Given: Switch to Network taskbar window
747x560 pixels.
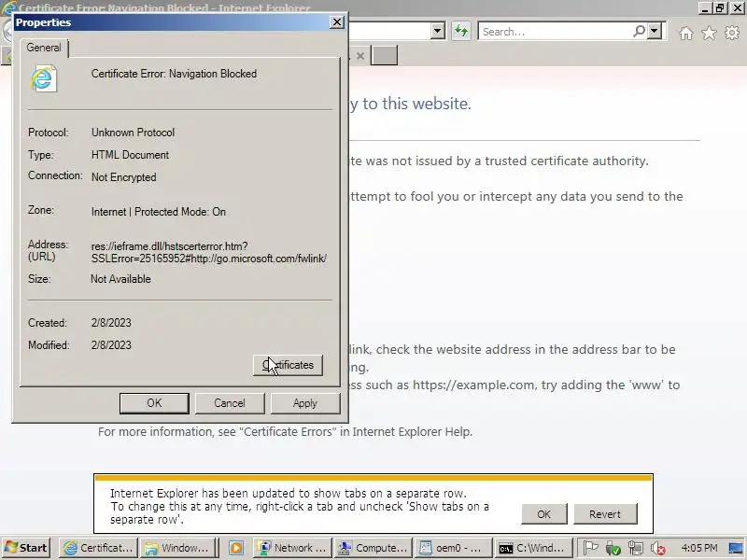Looking at the screenshot, I should 291,548.
